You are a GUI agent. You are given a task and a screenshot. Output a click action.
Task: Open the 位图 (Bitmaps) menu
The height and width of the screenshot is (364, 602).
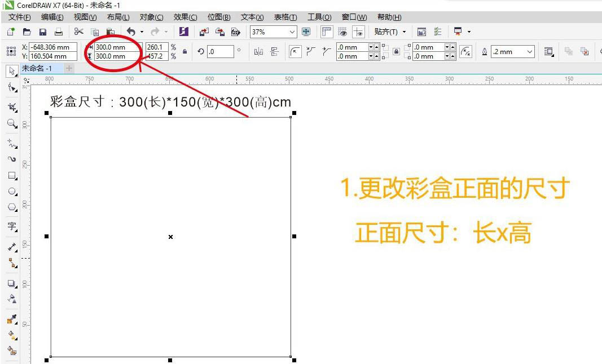pyautogui.click(x=220, y=17)
